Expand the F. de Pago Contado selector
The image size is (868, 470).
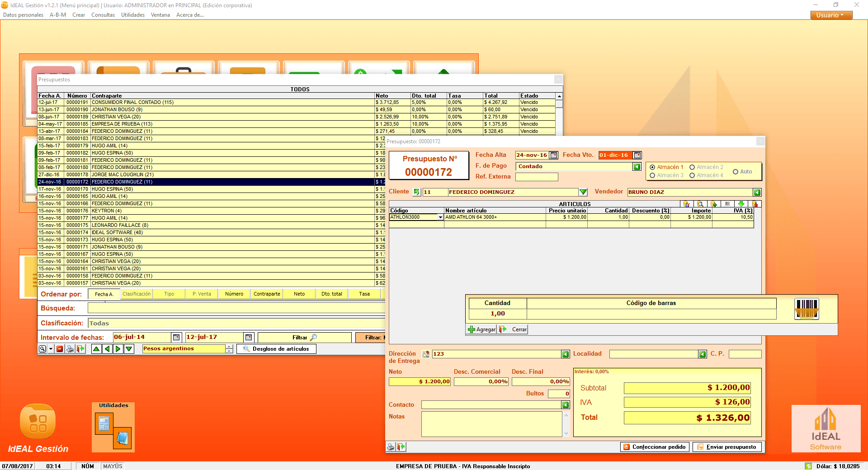click(637, 167)
